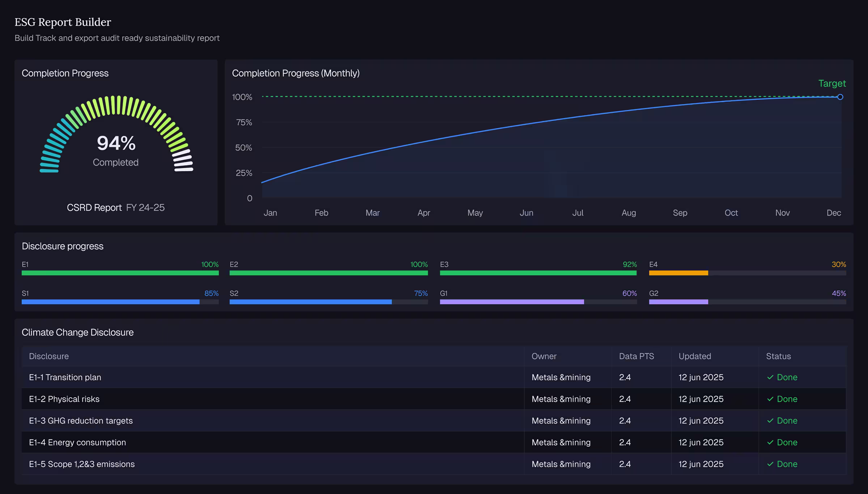Click the Status column header
The height and width of the screenshot is (494, 868).
point(778,356)
